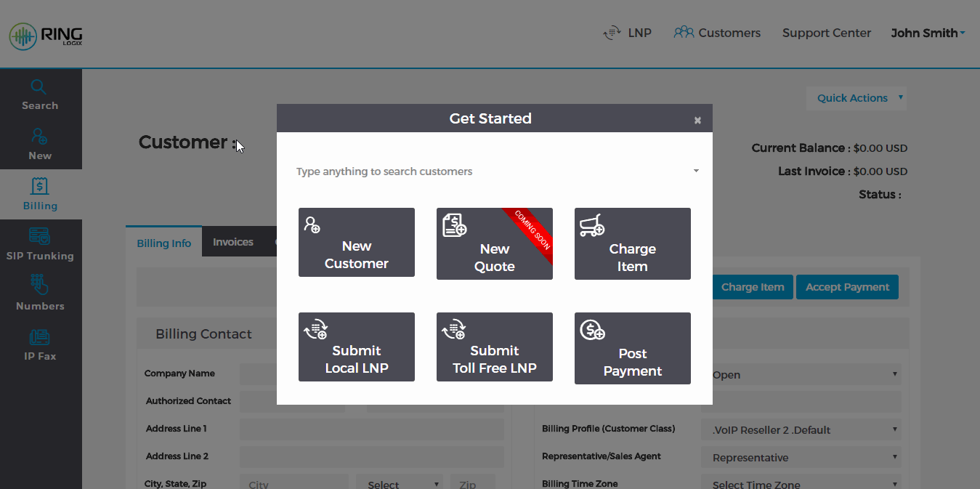Change the Billing Profile customer class selection
This screenshot has height=489, width=980.
click(801, 429)
